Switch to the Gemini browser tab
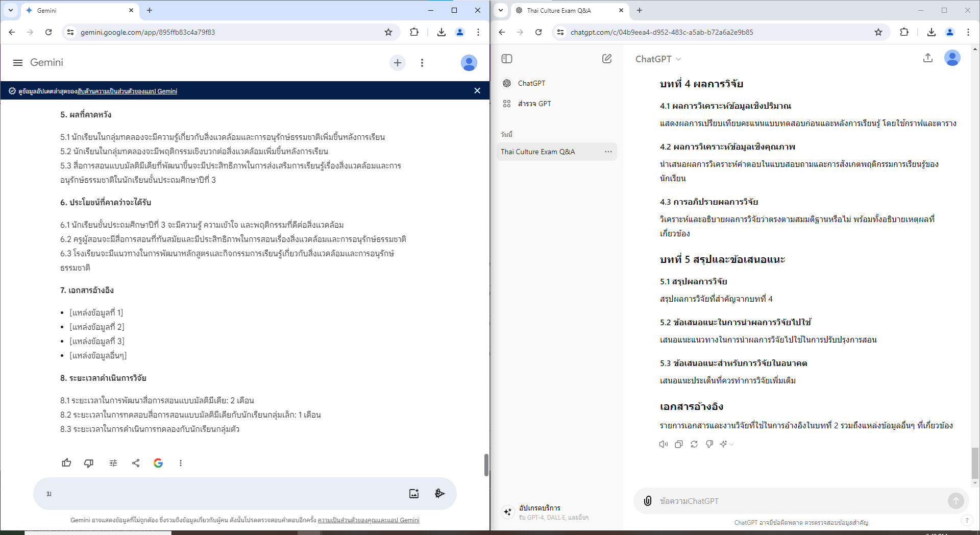This screenshot has height=535, width=980. click(77, 10)
